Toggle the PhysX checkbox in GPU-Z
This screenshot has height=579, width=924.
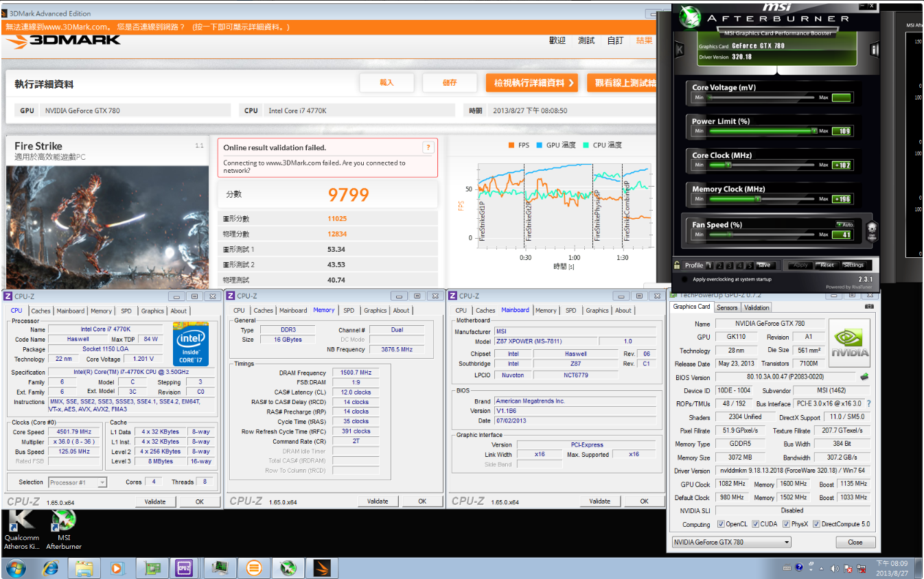point(786,524)
